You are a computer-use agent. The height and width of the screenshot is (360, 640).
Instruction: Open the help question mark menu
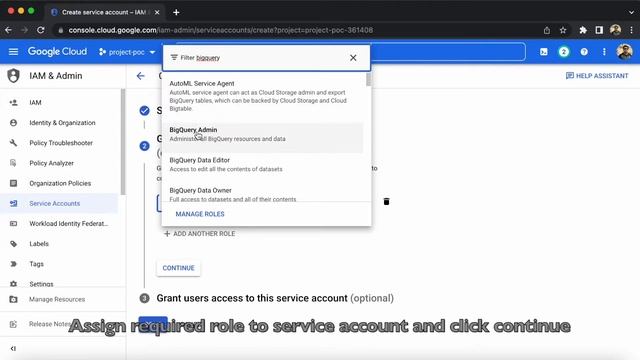tap(584, 52)
